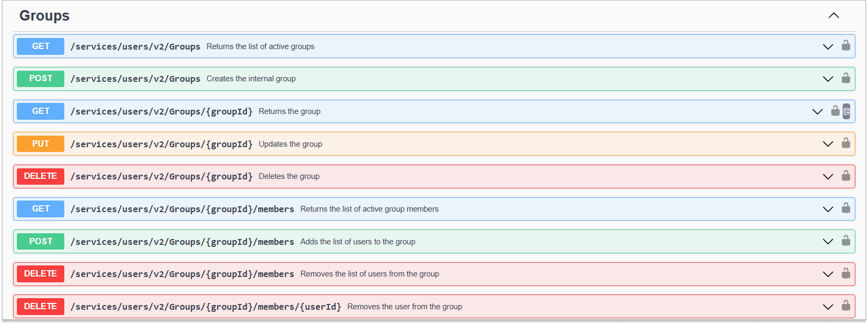Click lock icon on GET active group members
The image size is (868, 324).
coord(845,209)
